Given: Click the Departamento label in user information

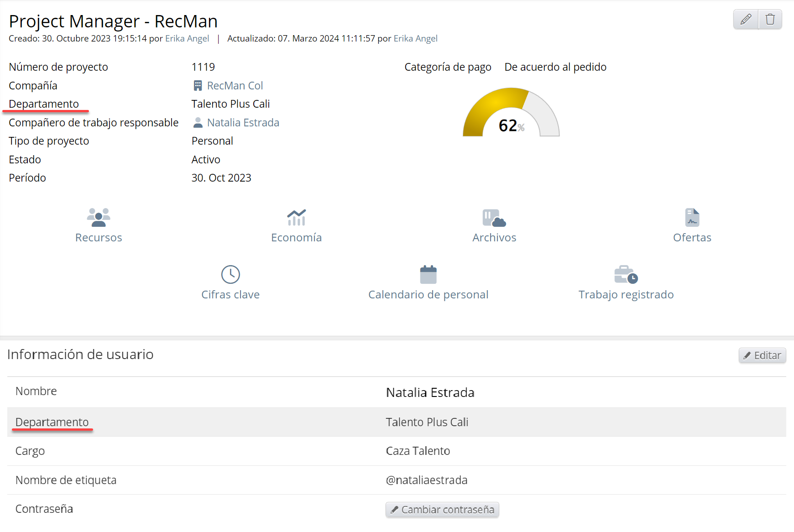Looking at the screenshot, I should (x=52, y=422).
